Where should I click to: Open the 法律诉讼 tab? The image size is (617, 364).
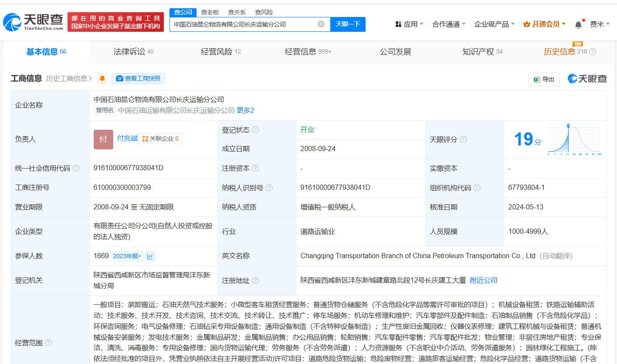(x=134, y=52)
